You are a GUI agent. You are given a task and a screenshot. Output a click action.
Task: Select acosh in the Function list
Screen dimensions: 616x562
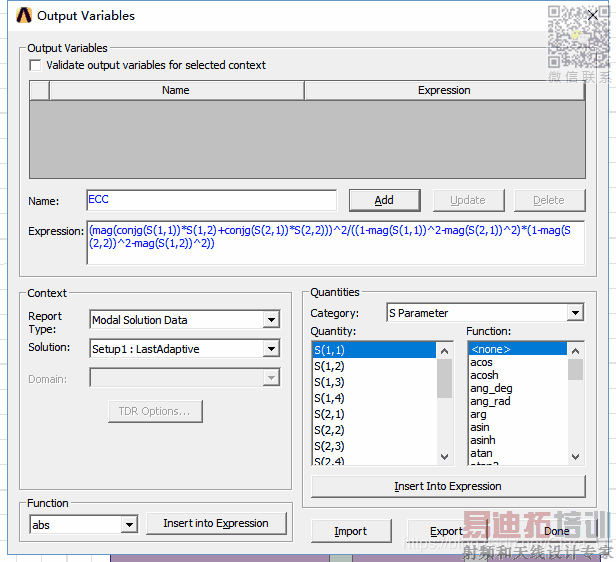pos(518,375)
